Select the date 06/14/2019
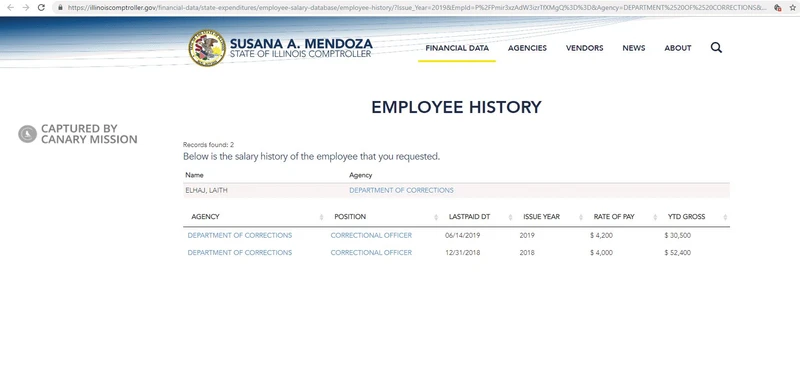The image size is (800, 366). [462, 235]
